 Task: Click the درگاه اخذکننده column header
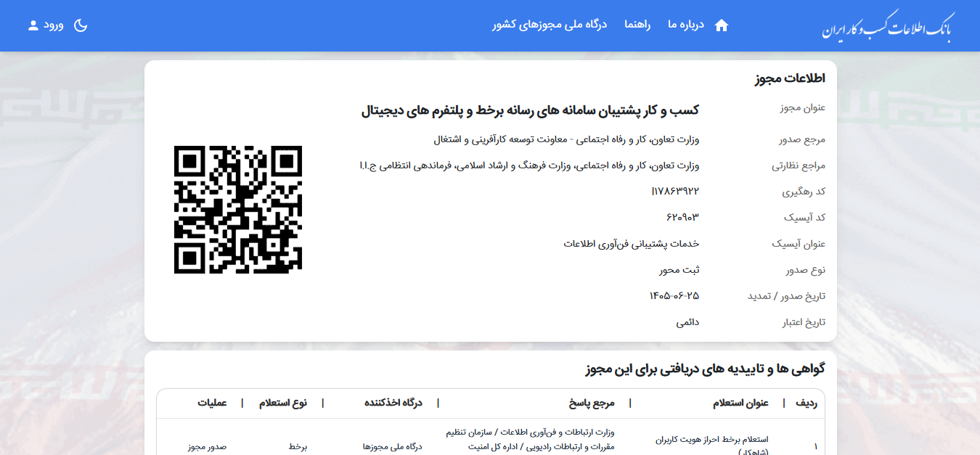click(393, 403)
